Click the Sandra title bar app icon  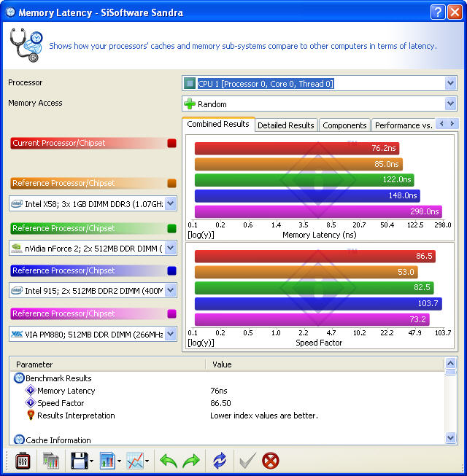tap(11, 12)
